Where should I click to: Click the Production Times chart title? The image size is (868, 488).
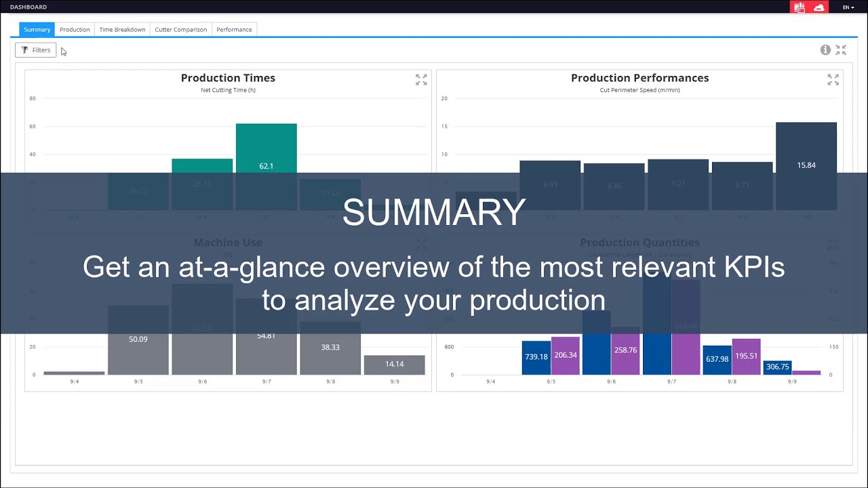point(228,78)
